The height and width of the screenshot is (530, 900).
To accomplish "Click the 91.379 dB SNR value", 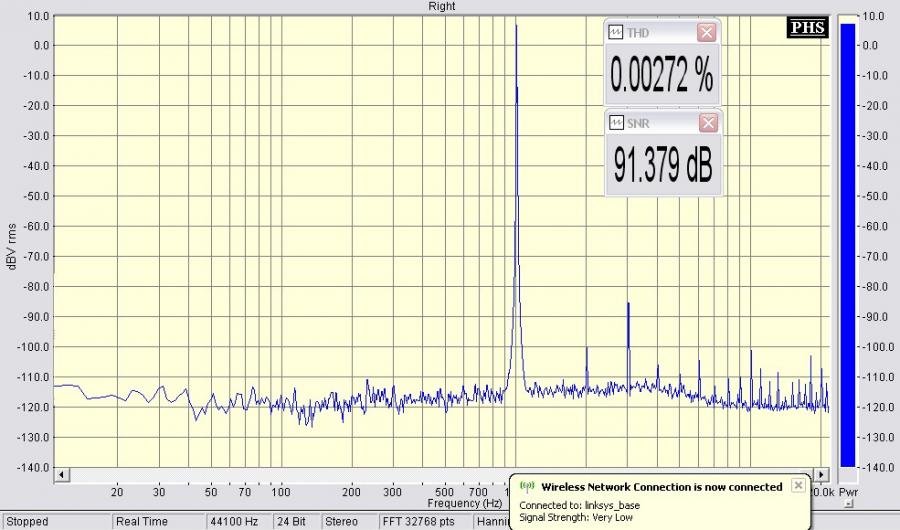I will click(x=662, y=167).
